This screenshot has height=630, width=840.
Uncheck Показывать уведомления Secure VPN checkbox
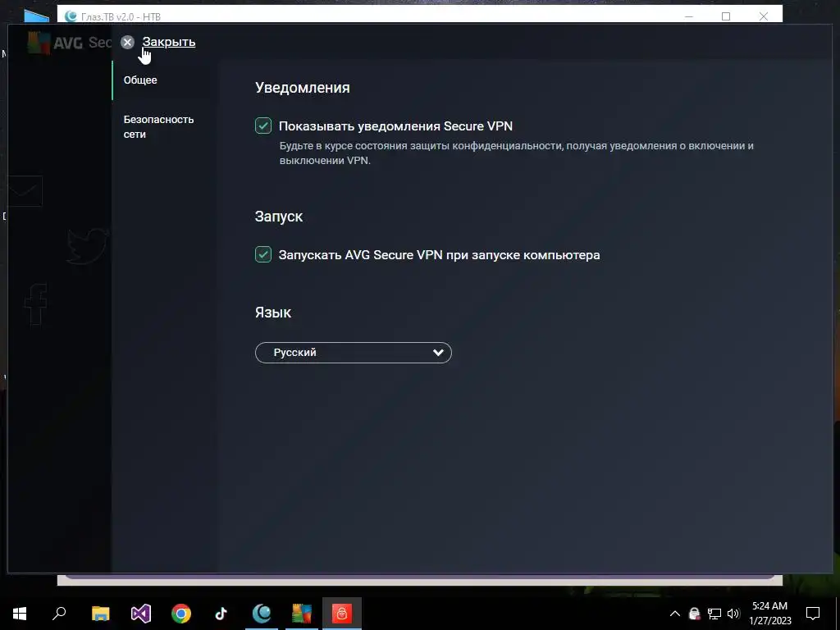tap(263, 126)
